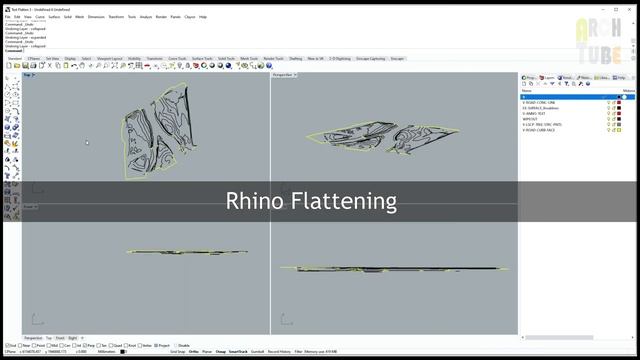Open the File menu
Image resolution: width=640 pixels, height=360 pixels.
[8, 17]
